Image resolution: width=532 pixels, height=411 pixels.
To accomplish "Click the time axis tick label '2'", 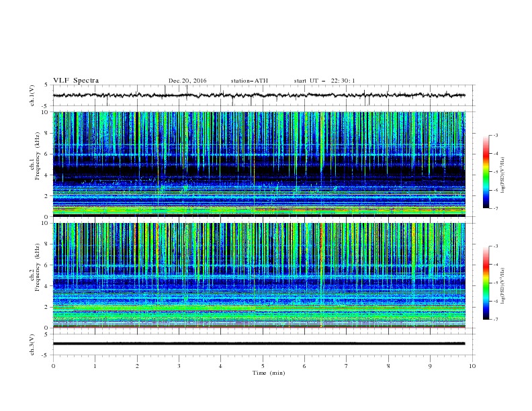I will tap(137, 366).
